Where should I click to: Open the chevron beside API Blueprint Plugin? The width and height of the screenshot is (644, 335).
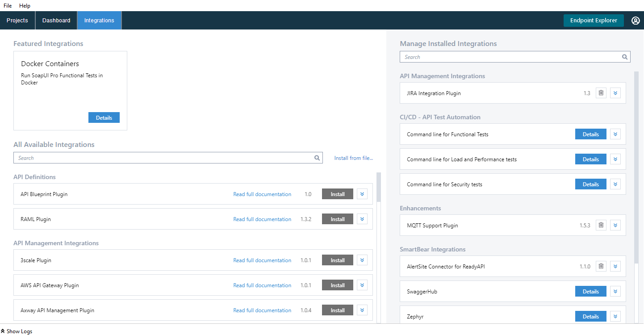(x=362, y=194)
